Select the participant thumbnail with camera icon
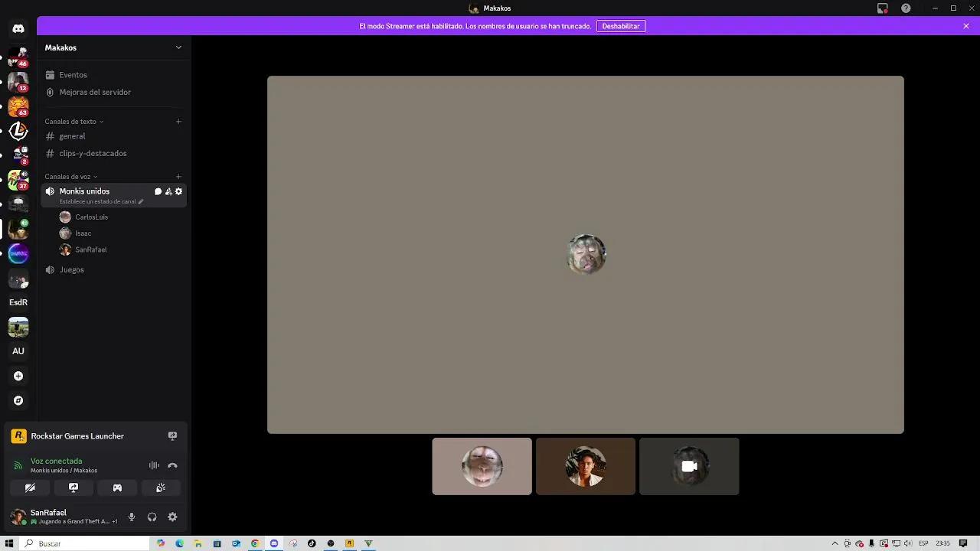 click(689, 467)
